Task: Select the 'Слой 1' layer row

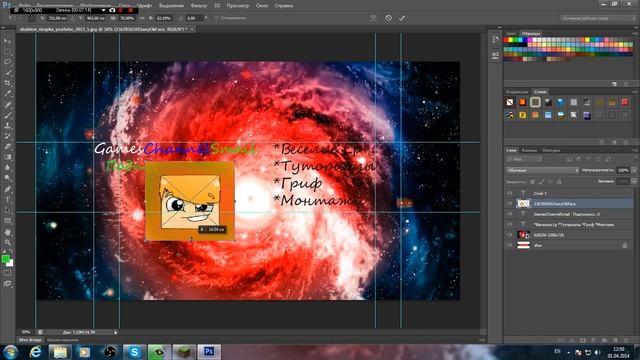Action: tap(569, 193)
